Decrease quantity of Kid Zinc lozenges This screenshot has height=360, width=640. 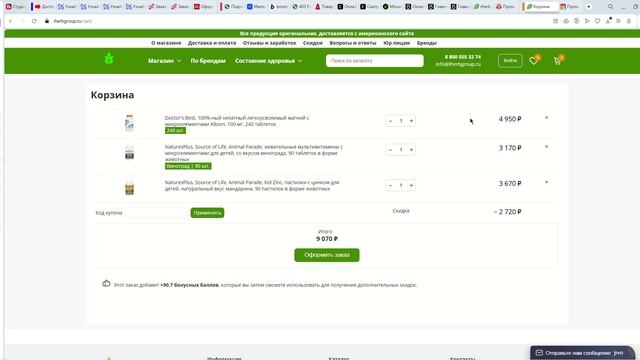(391, 185)
